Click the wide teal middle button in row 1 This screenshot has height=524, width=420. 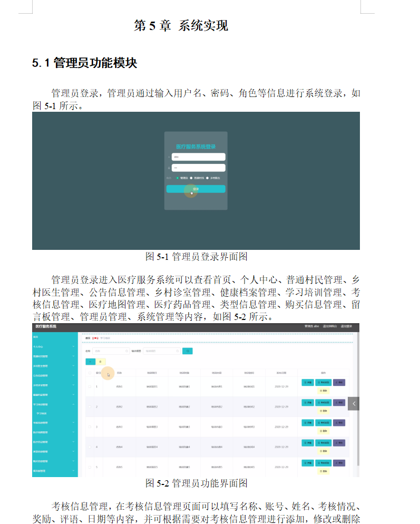(x=324, y=382)
